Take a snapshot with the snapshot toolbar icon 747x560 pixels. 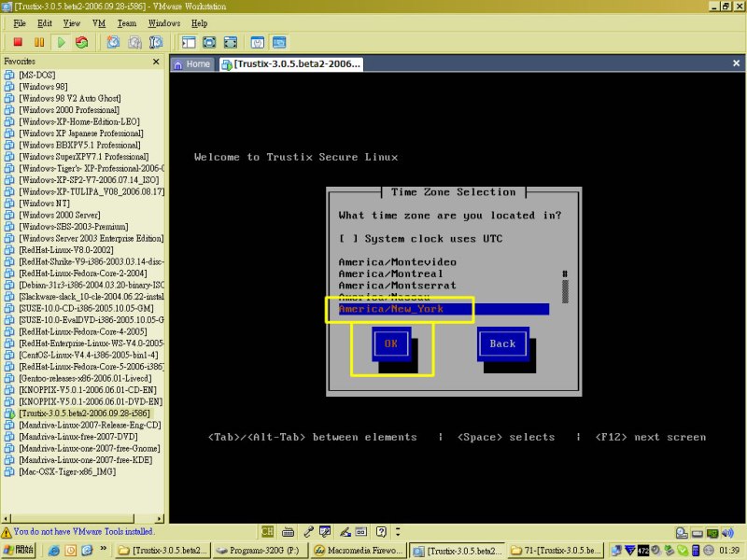click(113, 42)
